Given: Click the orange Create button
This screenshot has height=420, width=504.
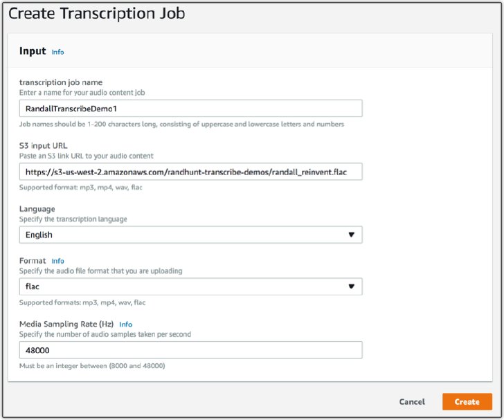Looking at the screenshot, I should [x=467, y=402].
